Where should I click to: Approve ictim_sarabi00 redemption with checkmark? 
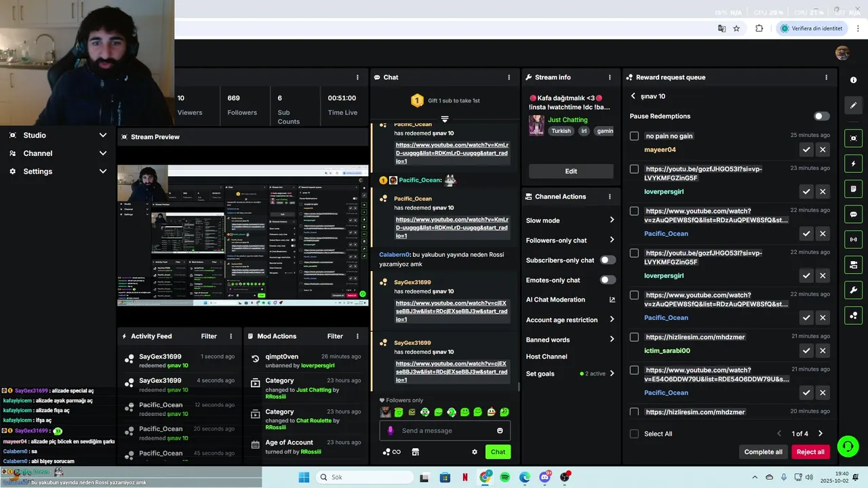806,350
